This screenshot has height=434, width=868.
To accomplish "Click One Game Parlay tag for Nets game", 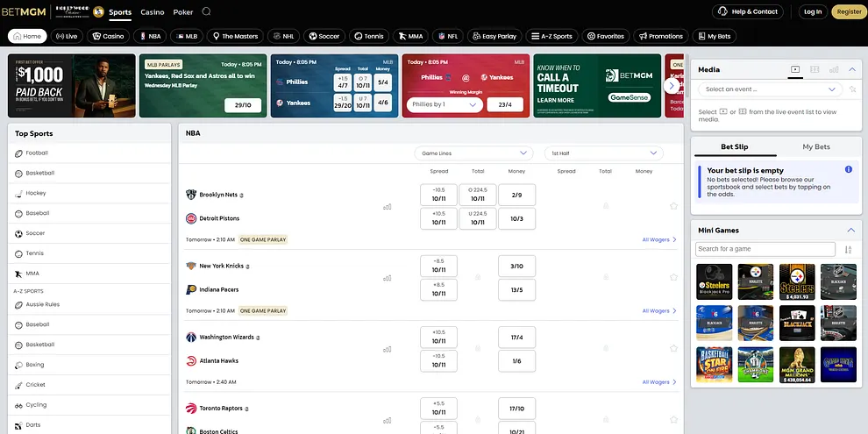I will point(263,239).
